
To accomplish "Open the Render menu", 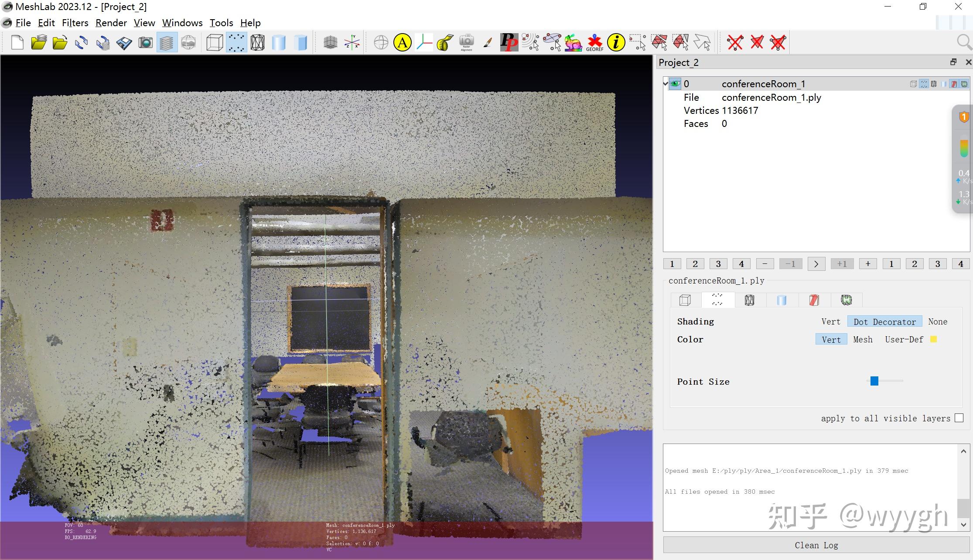I will pos(111,23).
